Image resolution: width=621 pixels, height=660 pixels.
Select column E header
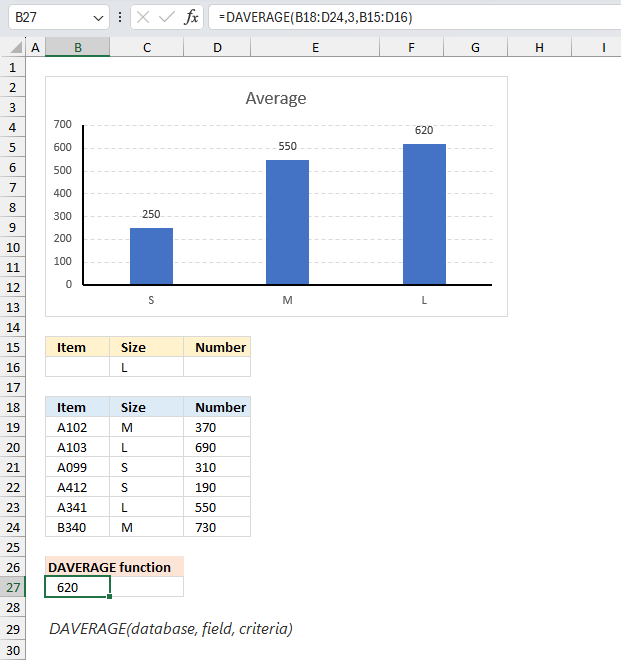pyautogui.click(x=315, y=47)
